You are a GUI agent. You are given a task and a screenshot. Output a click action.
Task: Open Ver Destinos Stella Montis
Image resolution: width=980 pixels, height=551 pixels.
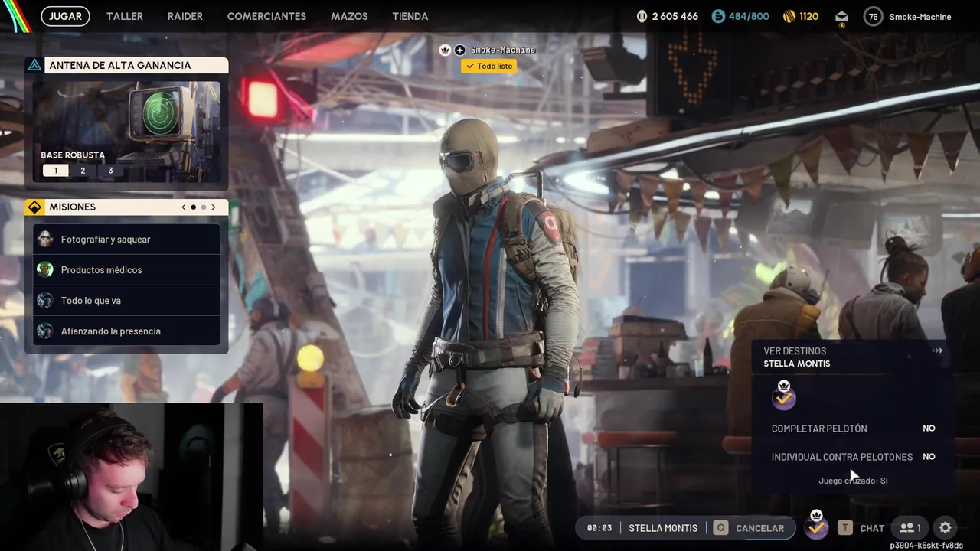pos(853,357)
